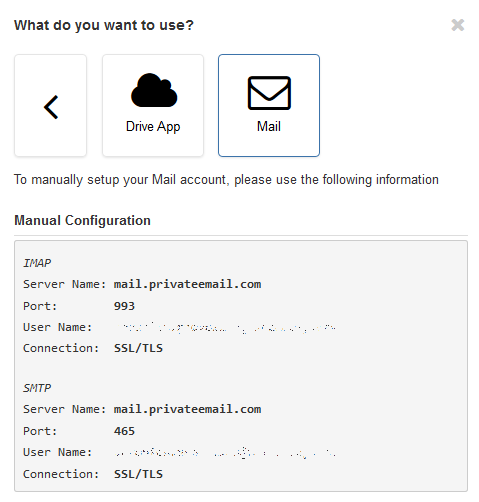This screenshot has width=479, height=502.
Task: Click the blurred SMTP user name value
Action: pyautogui.click(x=226, y=453)
